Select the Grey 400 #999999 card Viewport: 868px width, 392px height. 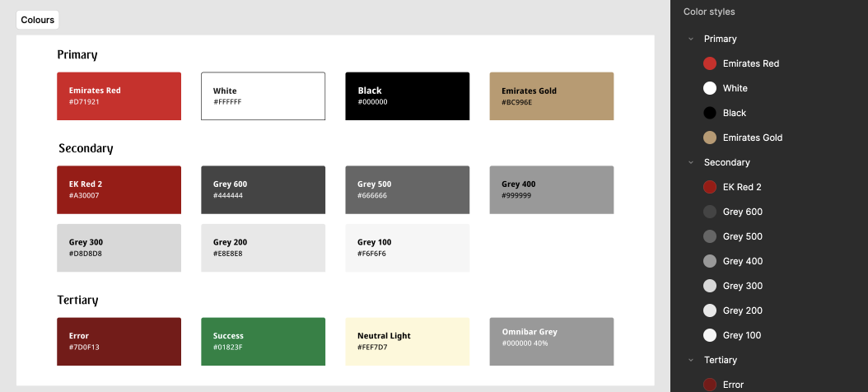click(552, 190)
